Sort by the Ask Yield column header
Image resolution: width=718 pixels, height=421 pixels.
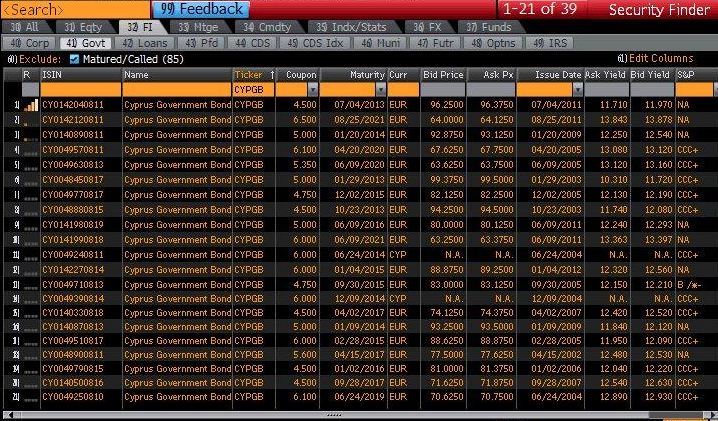pos(606,75)
